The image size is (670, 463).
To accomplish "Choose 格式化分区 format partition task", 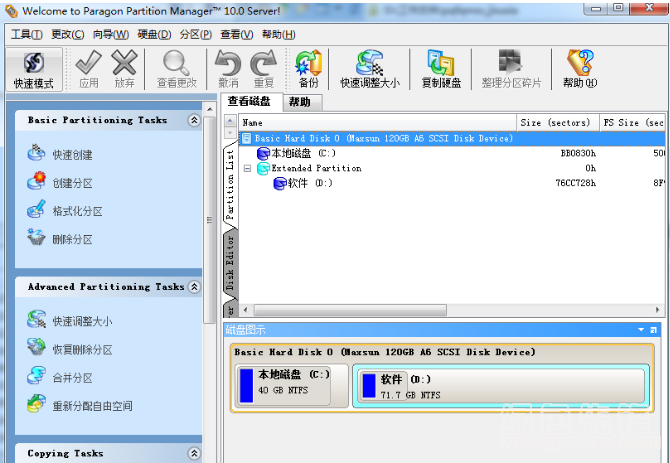I will point(65,211).
